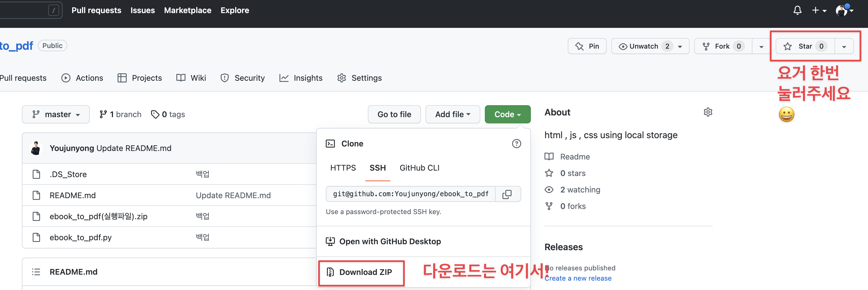Viewport: 868px width, 290px height.
Task: Select the SSH clone tab
Action: [377, 168]
